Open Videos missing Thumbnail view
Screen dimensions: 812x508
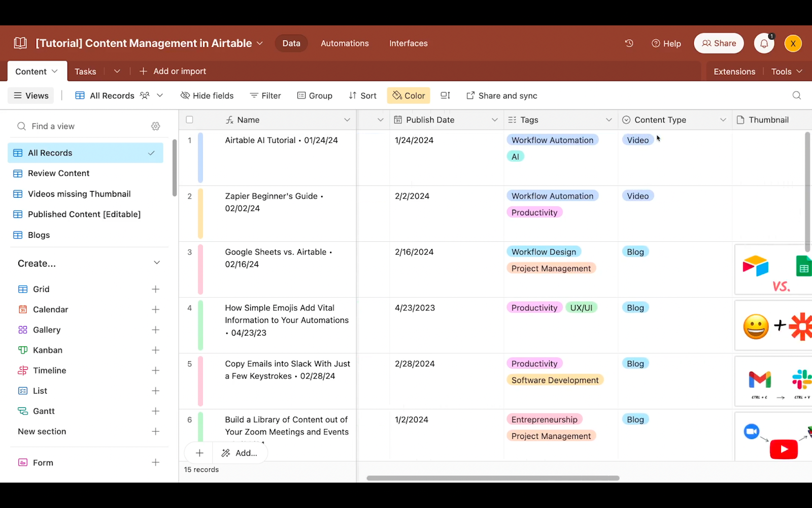[86, 194]
